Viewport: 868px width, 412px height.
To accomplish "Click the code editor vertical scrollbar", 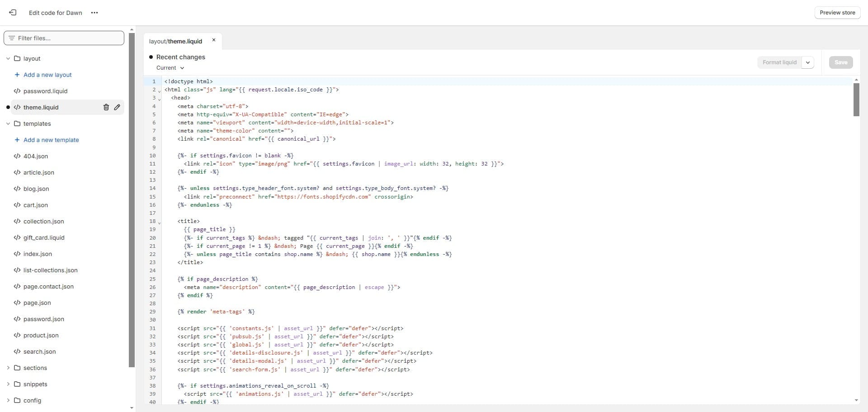I will (x=856, y=100).
